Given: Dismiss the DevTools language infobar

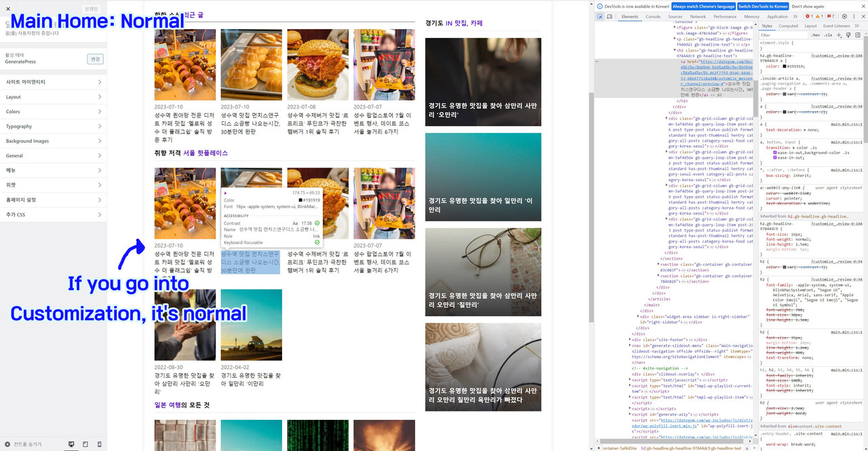Looking at the screenshot, I should pos(863,6).
